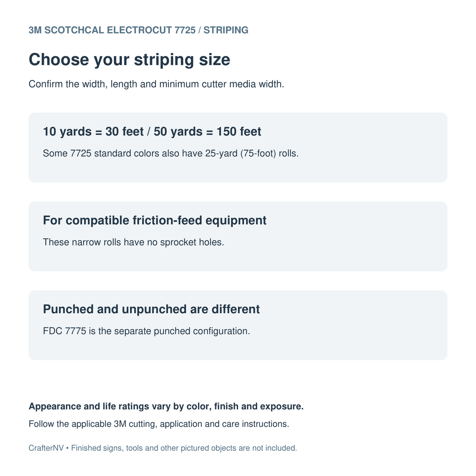
Task: Click the word 'equipment' in second card title
Action: (236, 220)
